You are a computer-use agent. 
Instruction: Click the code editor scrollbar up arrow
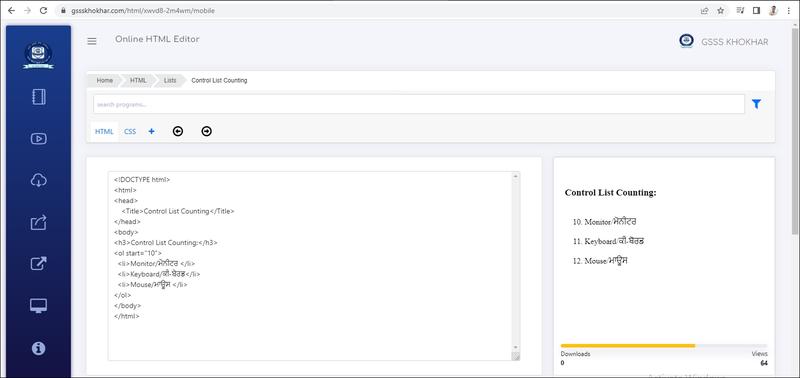[x=515, y=177]
